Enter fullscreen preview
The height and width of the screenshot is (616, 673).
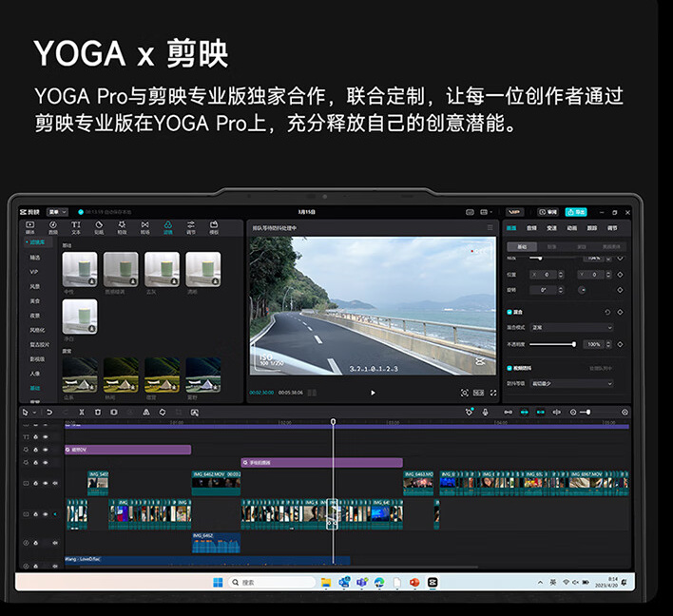coord(493,393)
